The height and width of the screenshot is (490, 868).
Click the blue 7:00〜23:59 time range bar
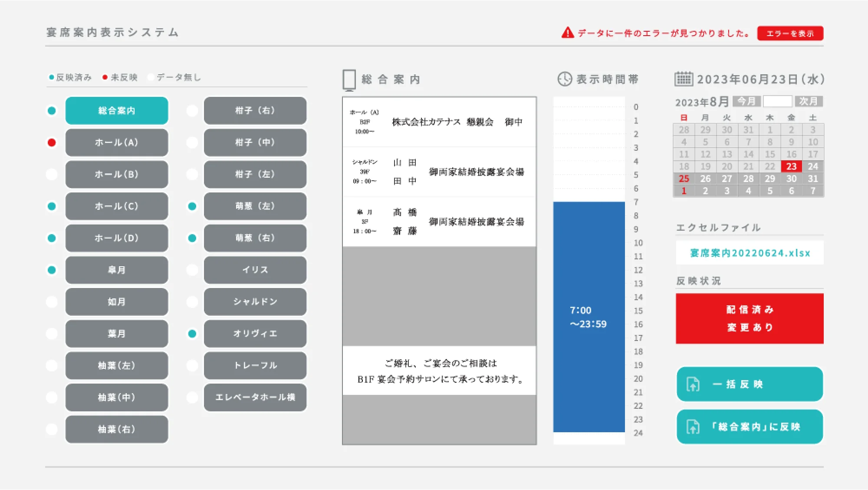(x=589, y=317)
